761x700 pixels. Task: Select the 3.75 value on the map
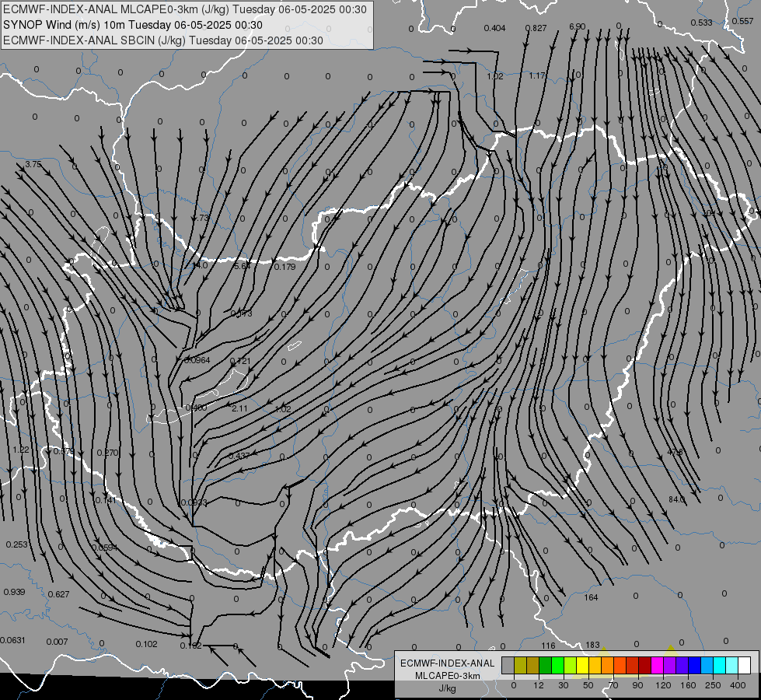pyautogui.click(x=33, y=165)
